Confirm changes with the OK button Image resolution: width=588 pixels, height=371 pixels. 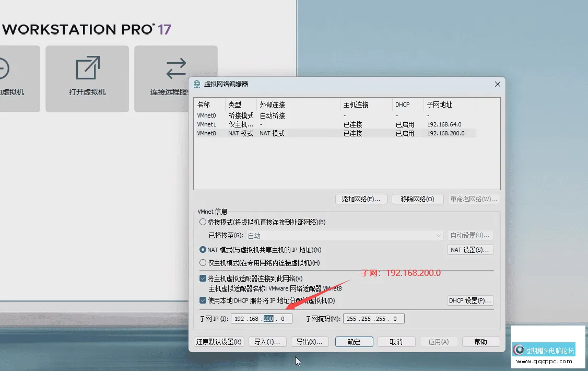tap(354, 342)
